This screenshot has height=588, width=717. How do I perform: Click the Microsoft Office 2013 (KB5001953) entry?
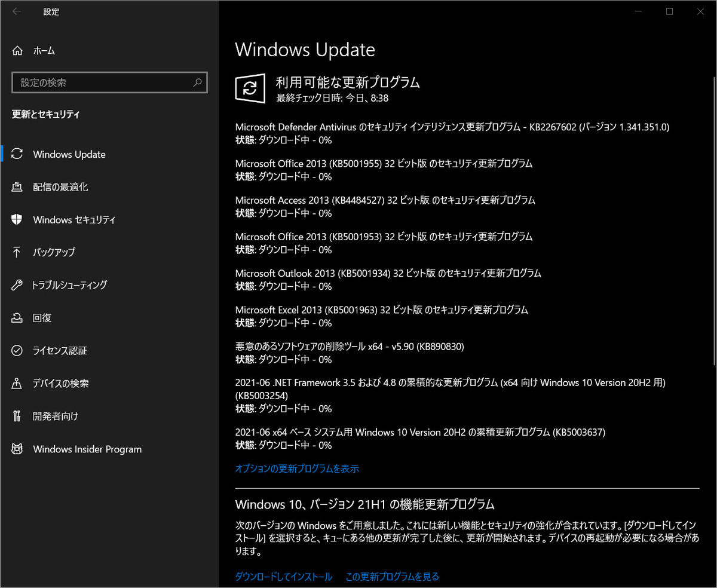click(x=384, y=243)
